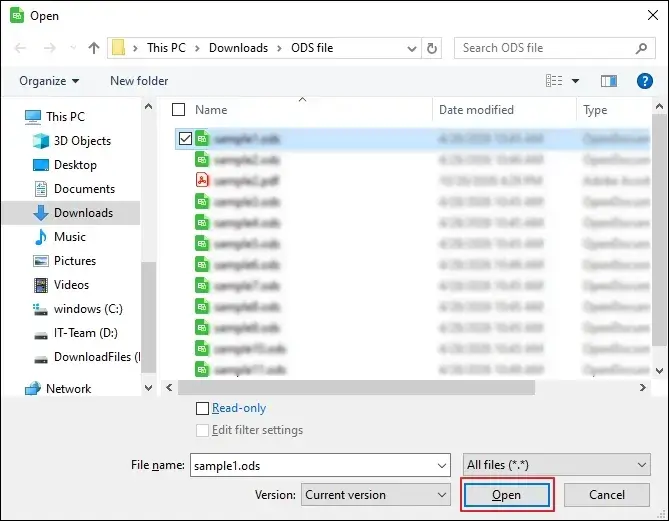
Task: Click the Open button
Action: (x=506, y=495)
